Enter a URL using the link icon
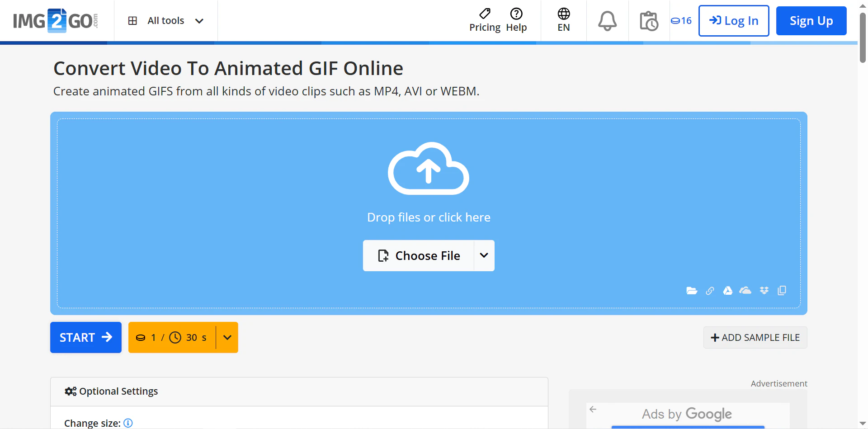This screenshot has height=429, width=868. pyautogui.click(x=710, y=291)
